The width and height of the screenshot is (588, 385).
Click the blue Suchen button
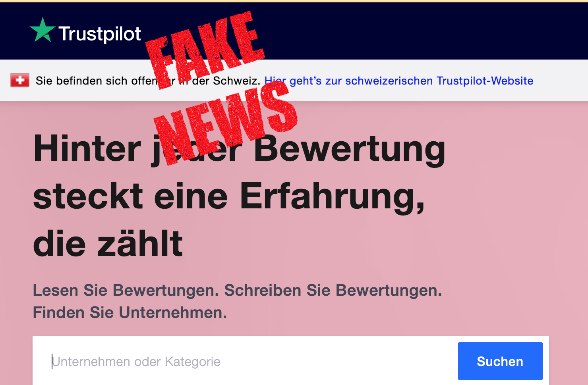(x=500, y=361)
